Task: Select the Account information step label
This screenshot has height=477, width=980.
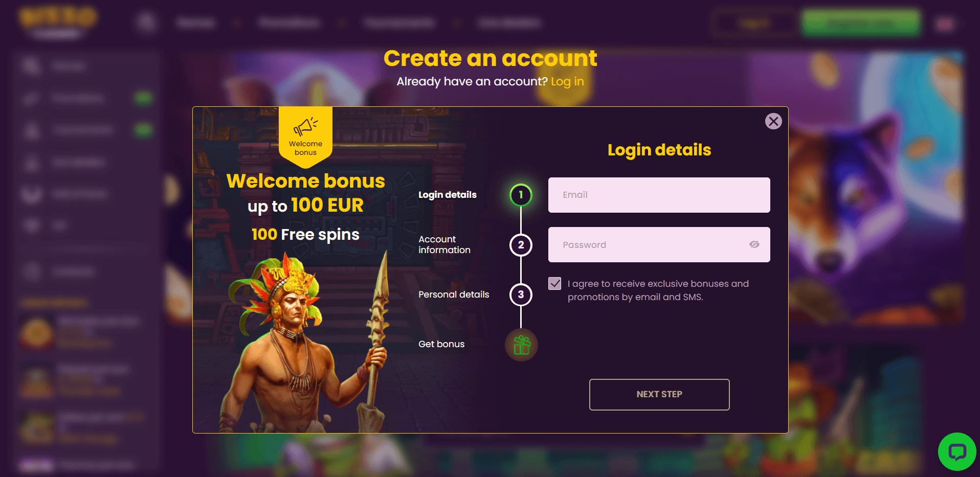Action: [444, 244]
